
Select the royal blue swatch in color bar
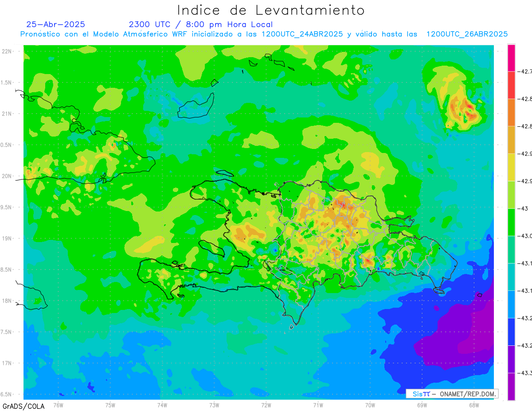coord(511,332)
